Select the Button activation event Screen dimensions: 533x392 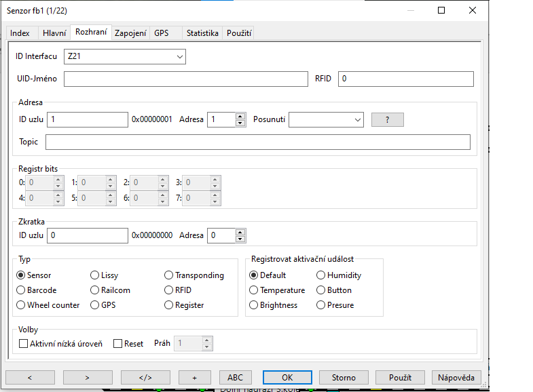click(x=320, y=290)
